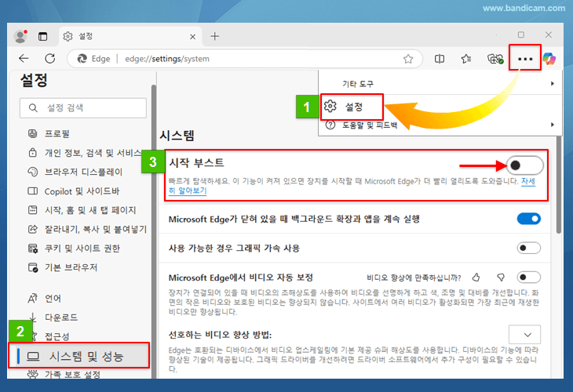Click the 설정 검색 search field
Screen dimensions: 573x392
[x=83, y=107]
